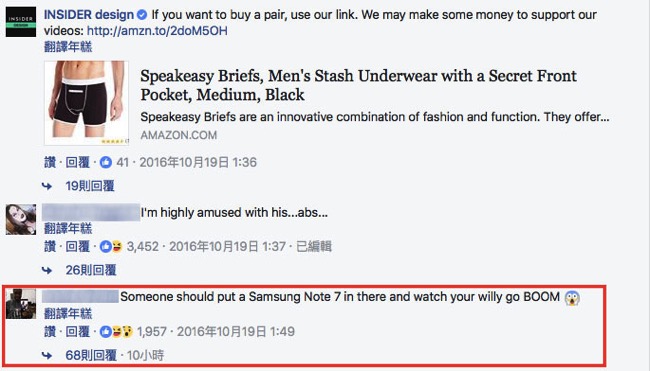Click timestamp 2016年10月19日 1:37
The image size is (650, 371).
coord(227,247)
